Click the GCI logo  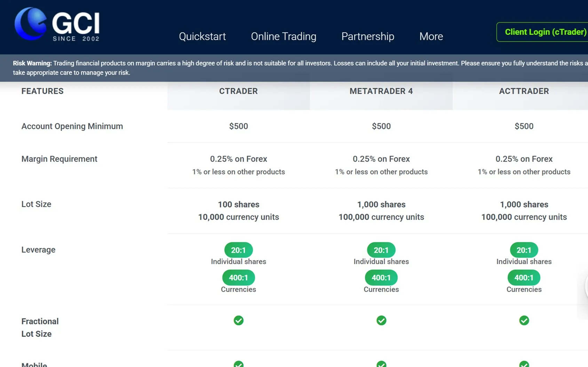coord(57,24)
